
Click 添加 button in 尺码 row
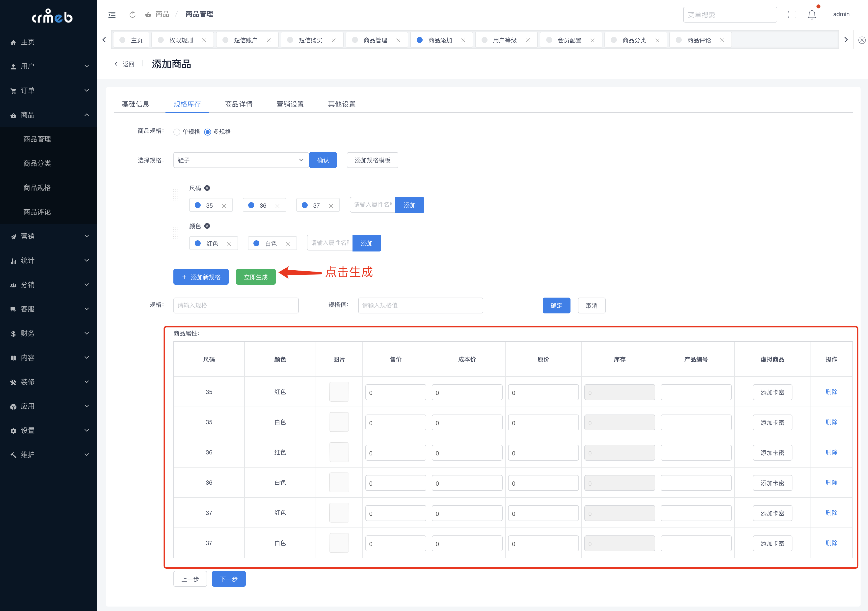409,205
